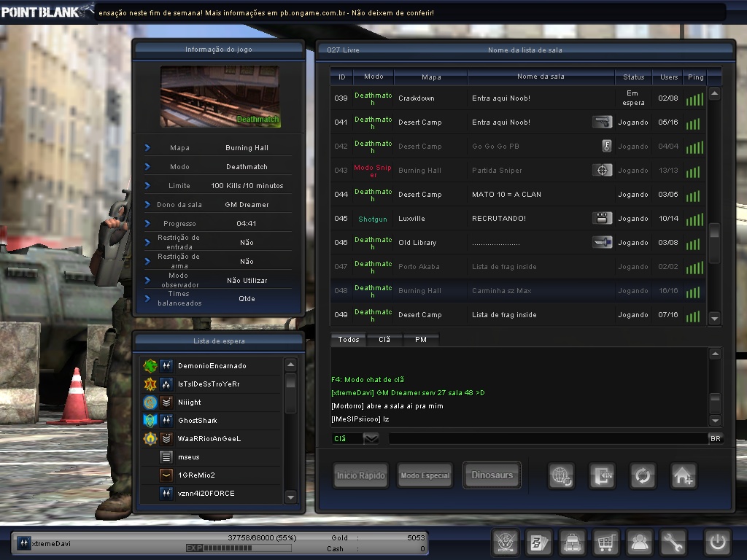
Task: Click IsTsIDeSsTroYeRr's star clan emblem
Action: tap(150, 384)
